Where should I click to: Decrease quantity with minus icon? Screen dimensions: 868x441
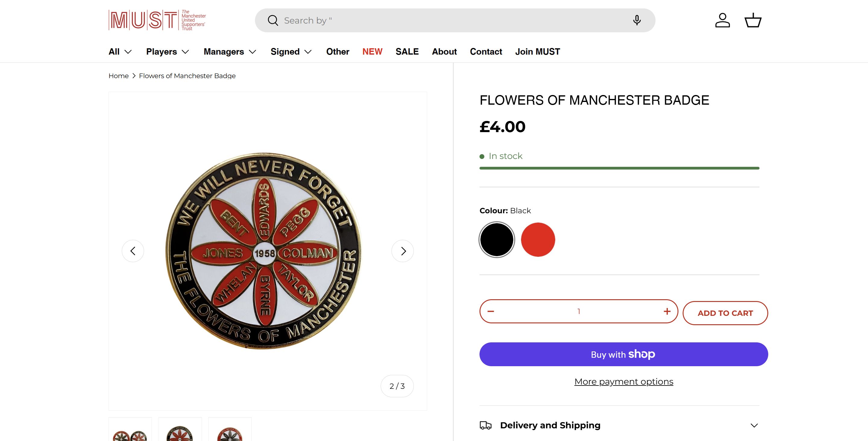[x=491, y=311]
